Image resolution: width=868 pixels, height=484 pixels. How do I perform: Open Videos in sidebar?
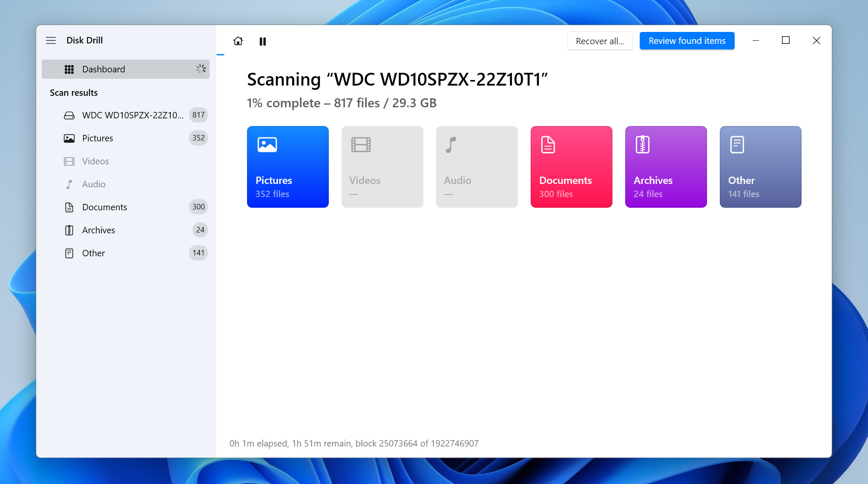(x=126, y=161)
